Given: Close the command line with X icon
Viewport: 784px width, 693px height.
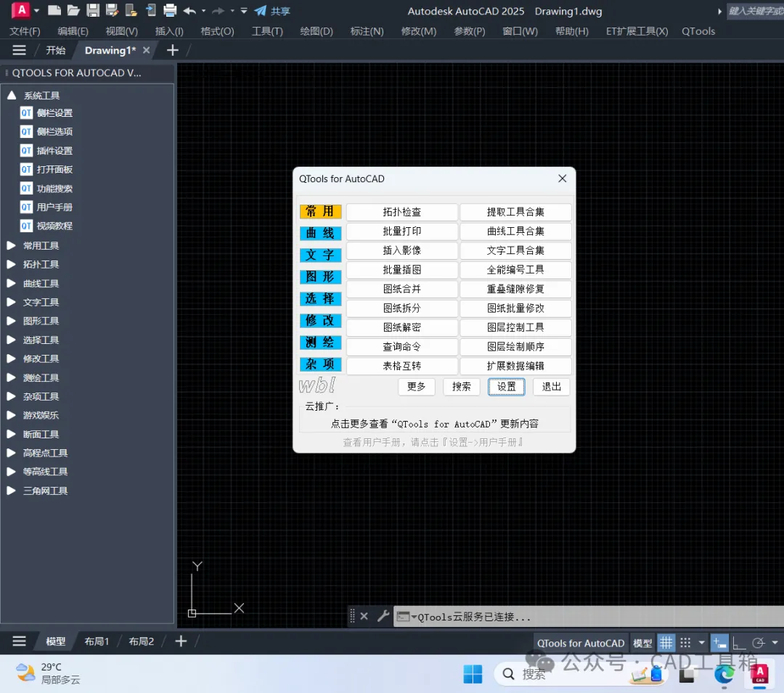Looking at the screenshot, I should pyautogui.click(x=364, y=617).
